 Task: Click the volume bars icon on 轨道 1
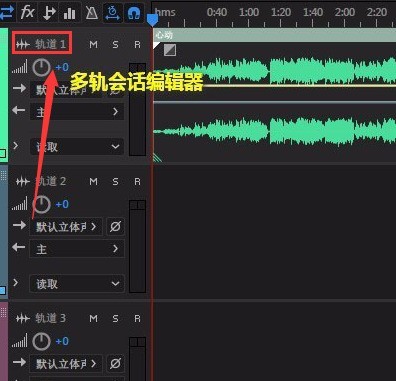point(20,67)
